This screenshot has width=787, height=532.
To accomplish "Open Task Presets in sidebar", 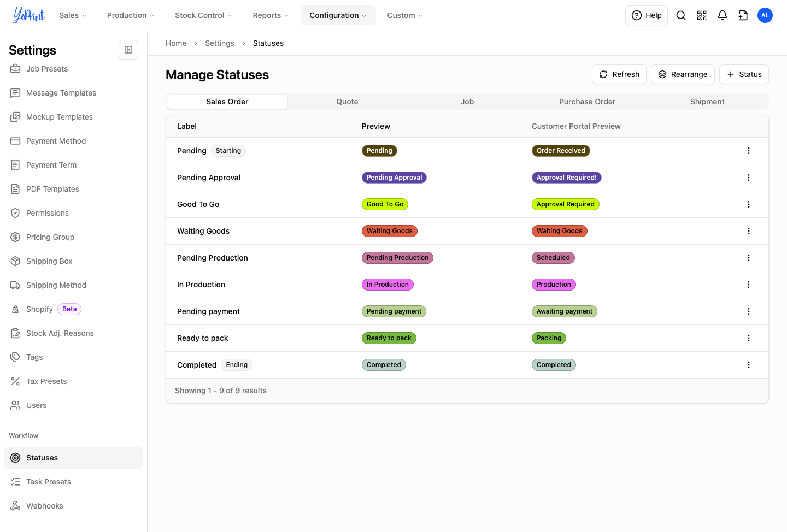I will coord(73,482).
